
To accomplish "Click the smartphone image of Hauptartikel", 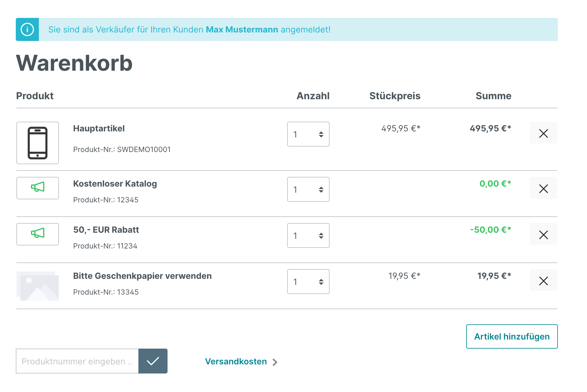I will point(38,143).
